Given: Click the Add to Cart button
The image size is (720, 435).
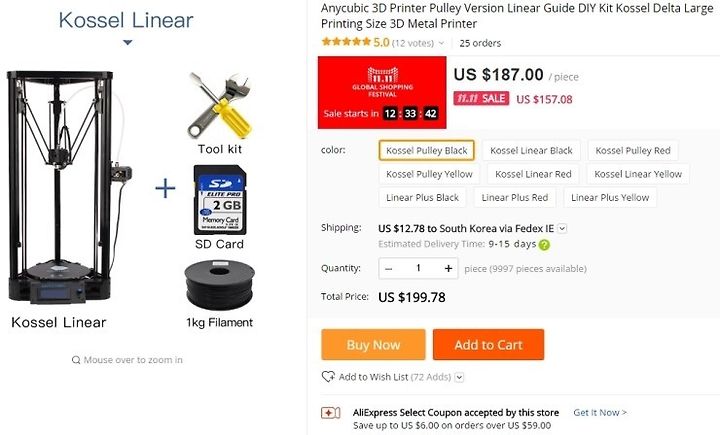Looking at the screenshot, I should pos(488,345).
